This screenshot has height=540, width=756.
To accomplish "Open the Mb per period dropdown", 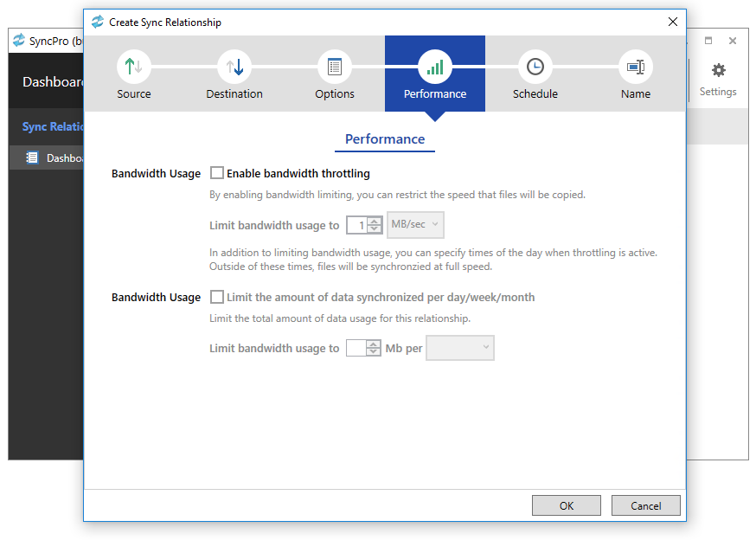I will [x=460, y=349].
